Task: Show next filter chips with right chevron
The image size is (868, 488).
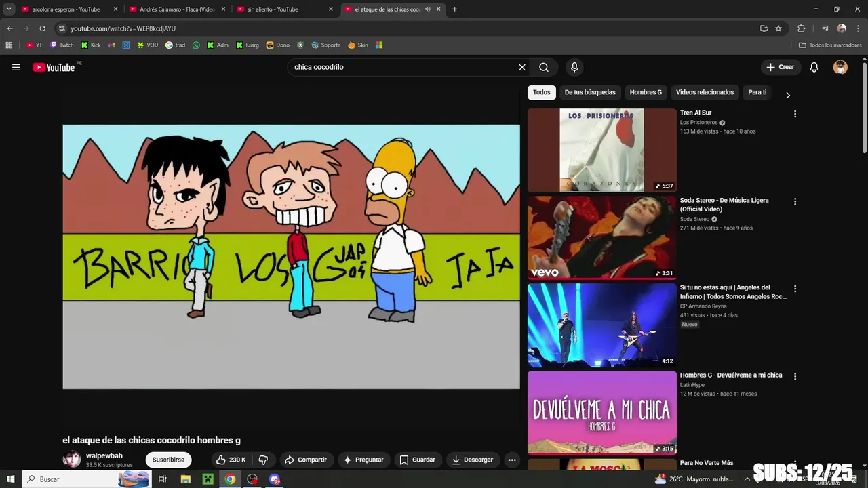Action: click(787, 95)
